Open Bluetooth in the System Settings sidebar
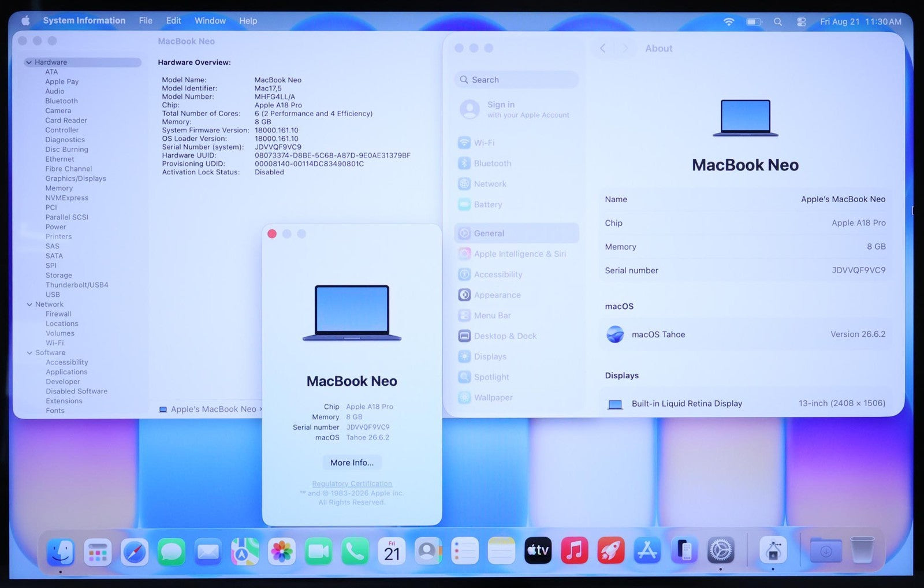924x588 pixels. (x=516, y=163)
